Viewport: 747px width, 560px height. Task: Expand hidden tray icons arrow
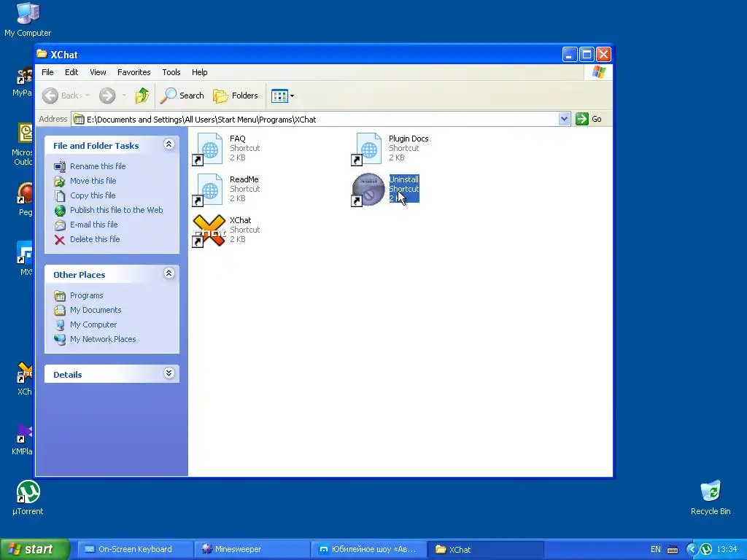tap(692, 550)
